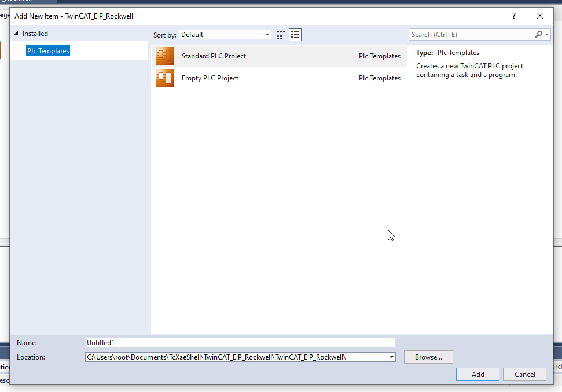Click the Name field containing Untitled1

pyautogui.click(x=240, y=343)
